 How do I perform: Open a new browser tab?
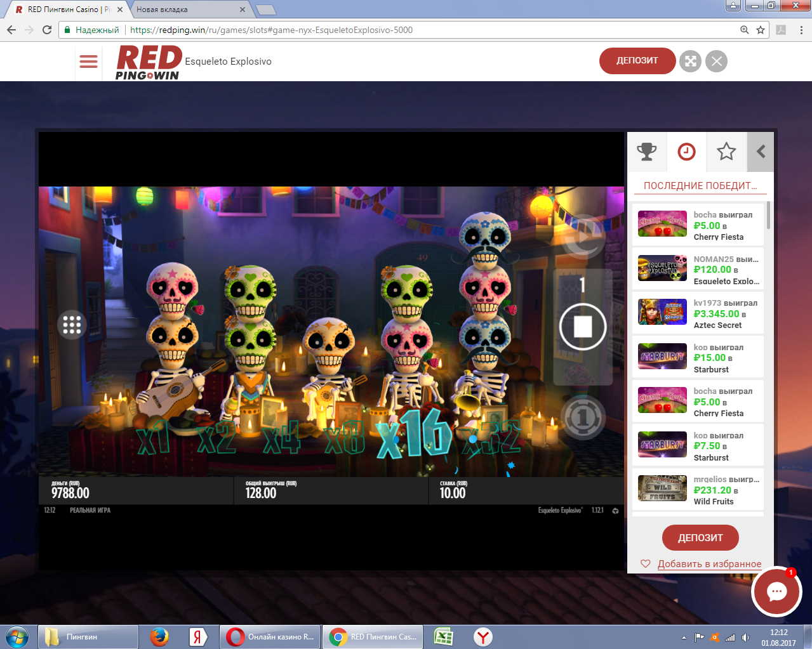click(x=265, y=10)
